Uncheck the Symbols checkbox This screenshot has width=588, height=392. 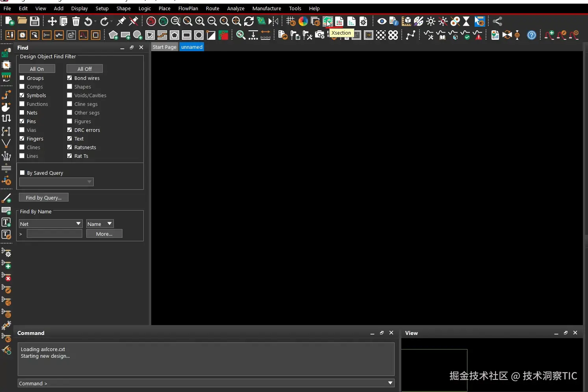(x=22, y=95)
